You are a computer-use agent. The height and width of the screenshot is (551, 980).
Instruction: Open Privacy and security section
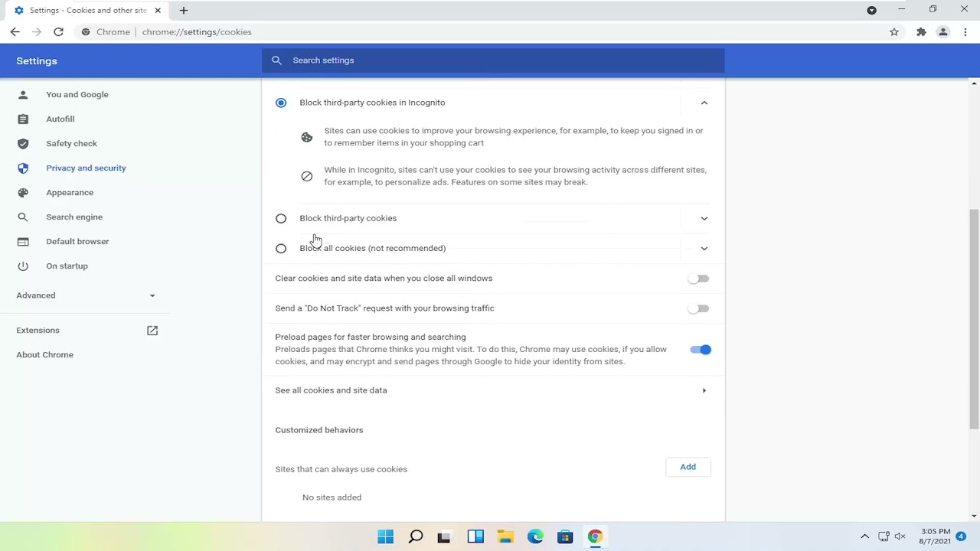point(86,168)
